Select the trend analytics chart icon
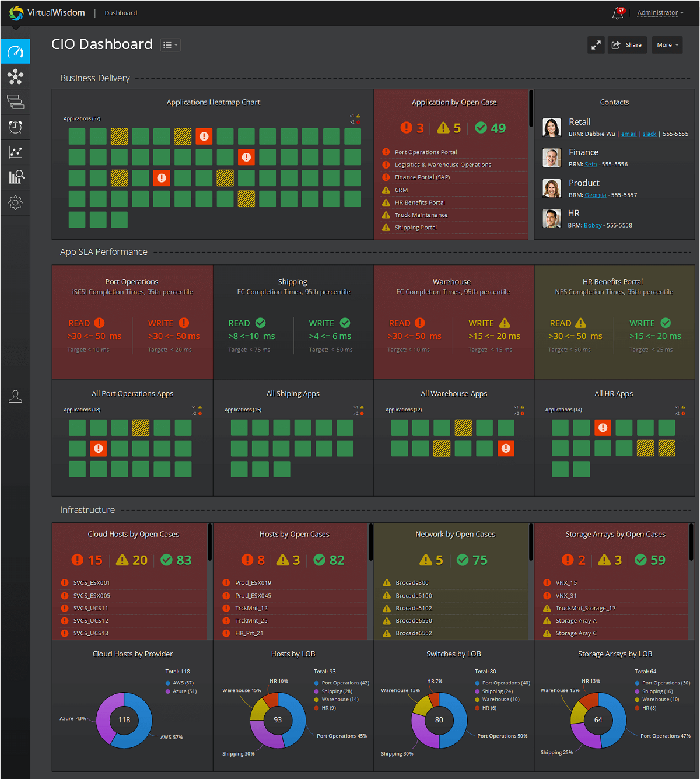This screenshot has width=700, height=779. [15, 152]
